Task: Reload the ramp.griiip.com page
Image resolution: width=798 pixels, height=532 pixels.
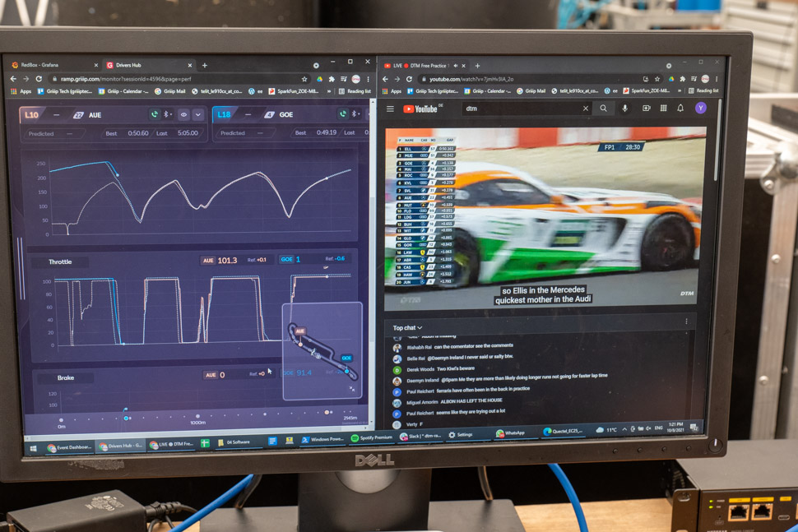Action: pyautogui.click(x=39, y=79)
